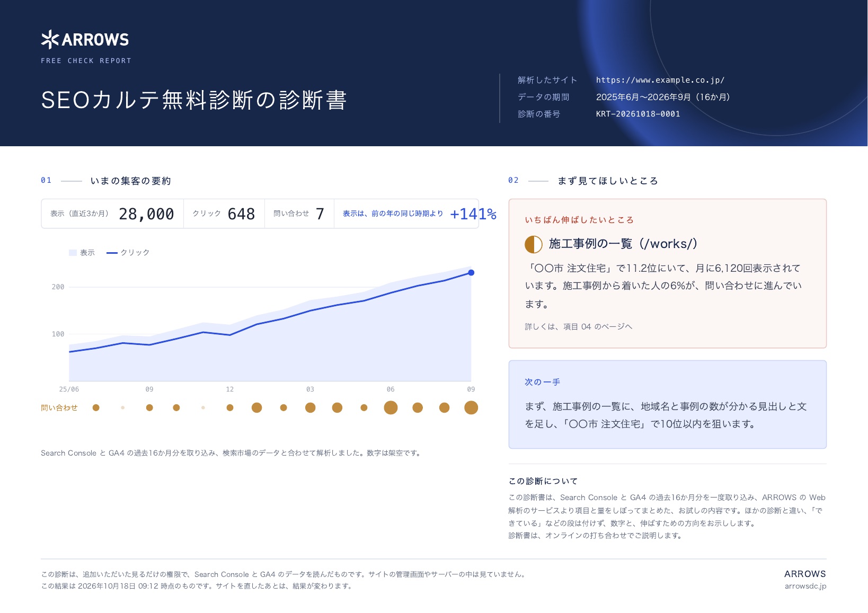Click the section number 01

click(46, 181)
